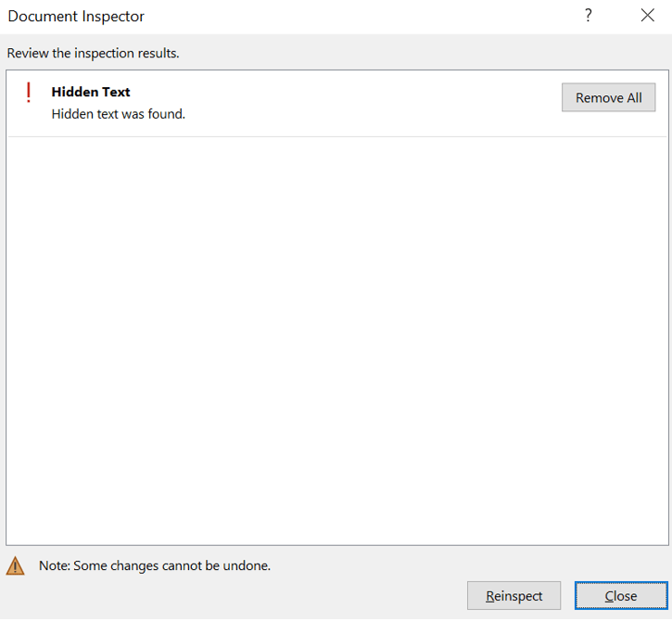
Task: Click blank space right of 'Review the inspection results.'
Action: tap(417, 53)
